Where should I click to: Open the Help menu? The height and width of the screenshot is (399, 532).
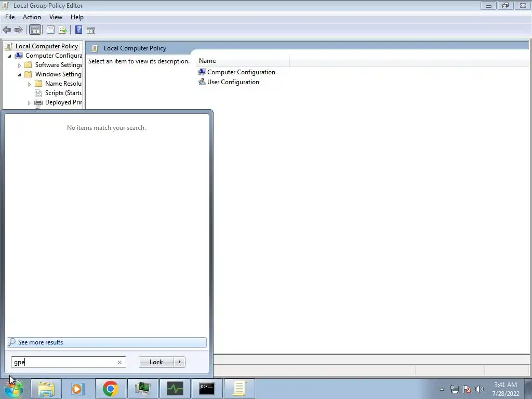(x=77, y=17)
